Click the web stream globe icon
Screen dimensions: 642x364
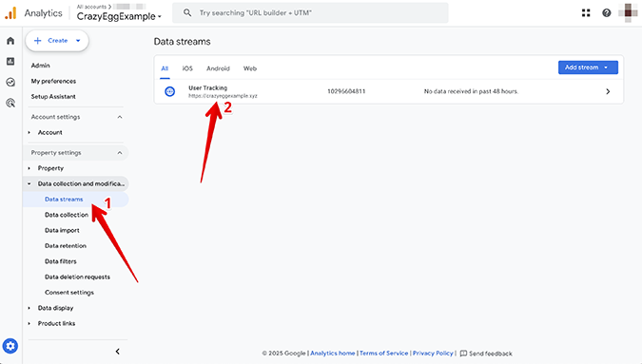coord(169,91)
